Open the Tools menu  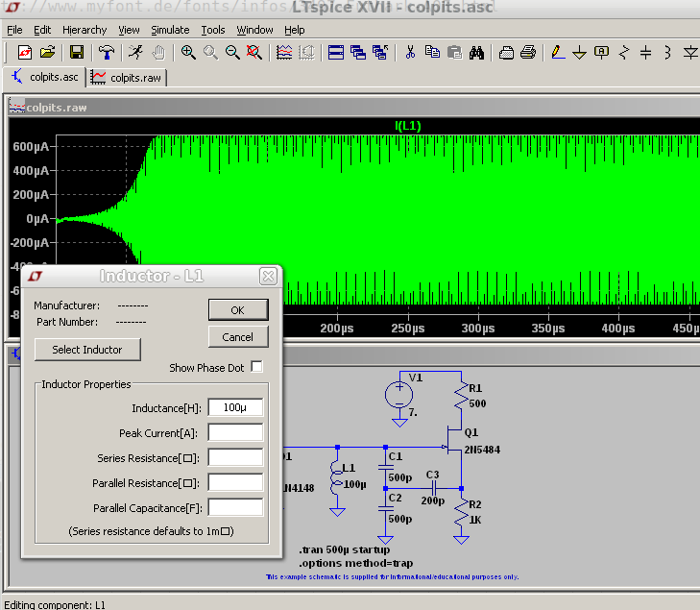(213, 30)
